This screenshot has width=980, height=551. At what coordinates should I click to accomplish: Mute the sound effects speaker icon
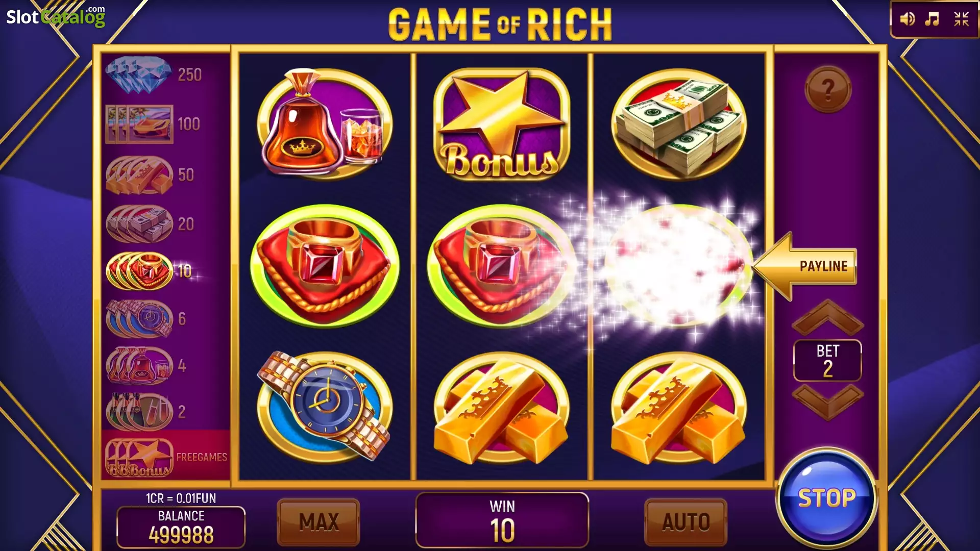point(907,19)
